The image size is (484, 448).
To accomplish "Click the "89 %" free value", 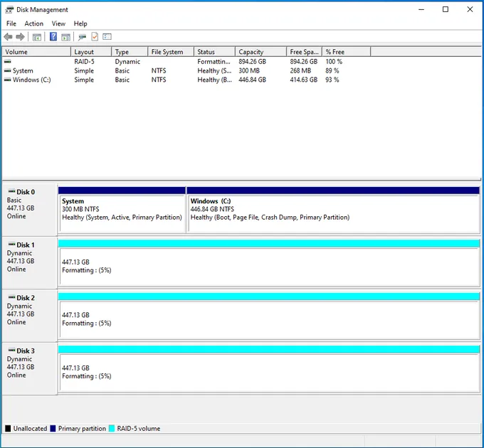I will tap(332, 70).
